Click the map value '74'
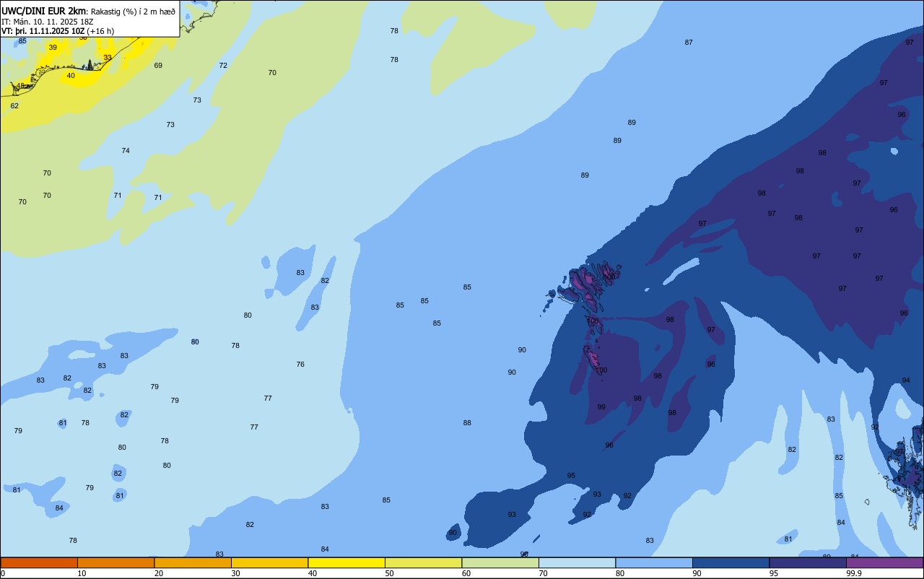 (x=126, y=151)
